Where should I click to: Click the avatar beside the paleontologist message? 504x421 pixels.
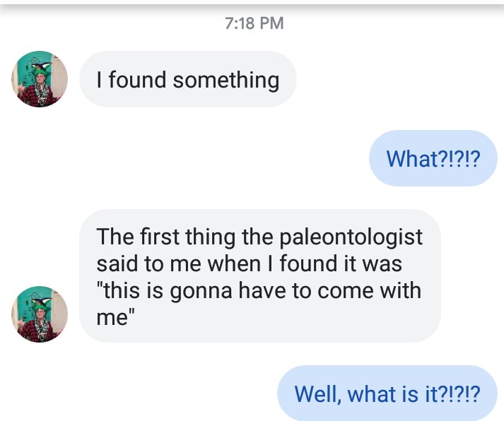click(40, 314)
